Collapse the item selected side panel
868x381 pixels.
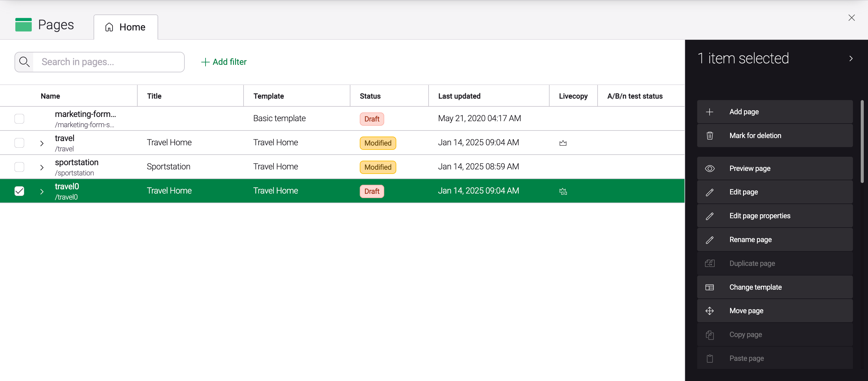pos(851,58)
